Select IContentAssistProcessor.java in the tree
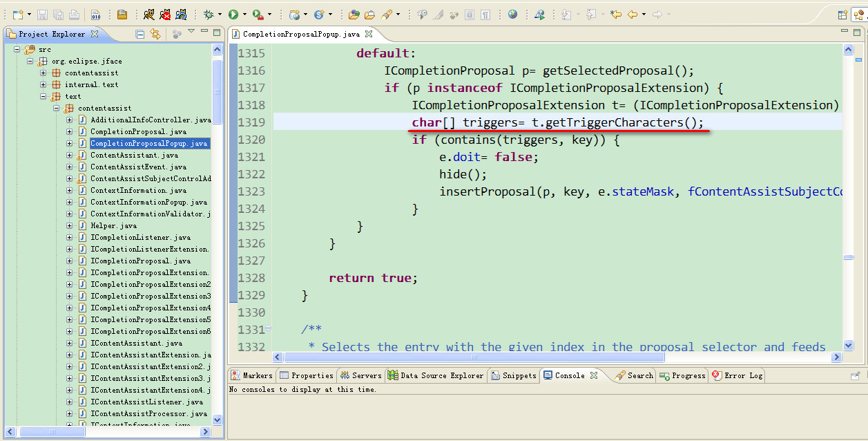Image resolution: width=868 pixels, height=441 pixels. pyautogui.click(x=148, y=413)
